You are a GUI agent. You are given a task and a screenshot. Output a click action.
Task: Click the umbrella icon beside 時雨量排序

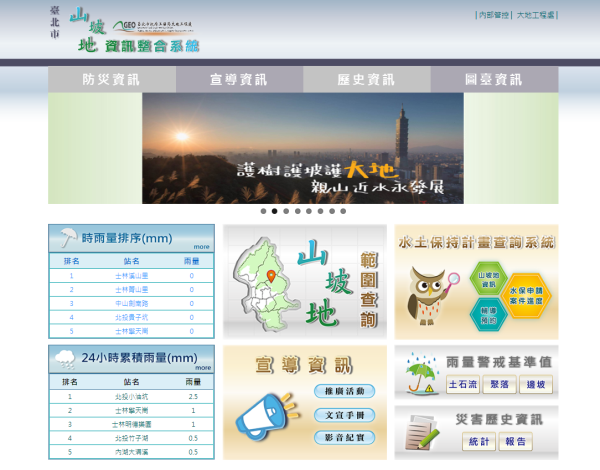click(68, 237)
